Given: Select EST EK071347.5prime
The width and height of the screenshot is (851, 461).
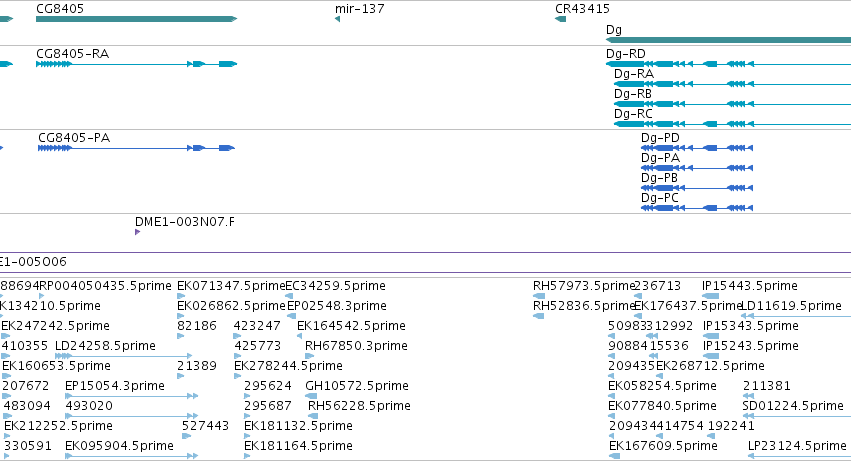Looking at the screenshot, I should pyautogui.click(x=231, y=286).
